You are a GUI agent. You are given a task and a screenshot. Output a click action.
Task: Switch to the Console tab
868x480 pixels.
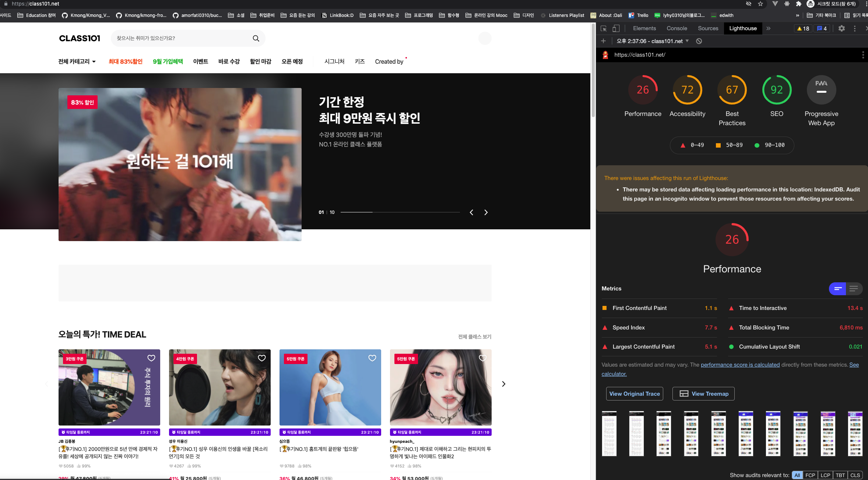(x=677, y=28)
